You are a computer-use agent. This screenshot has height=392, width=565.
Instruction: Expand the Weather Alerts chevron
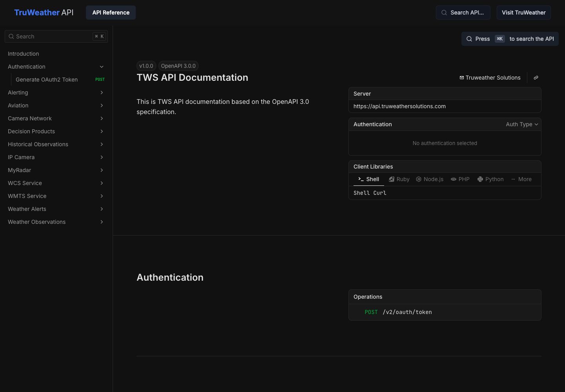click(102, 209)
